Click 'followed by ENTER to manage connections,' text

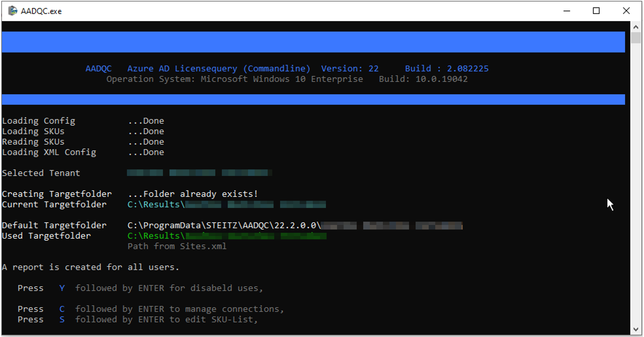180,309
